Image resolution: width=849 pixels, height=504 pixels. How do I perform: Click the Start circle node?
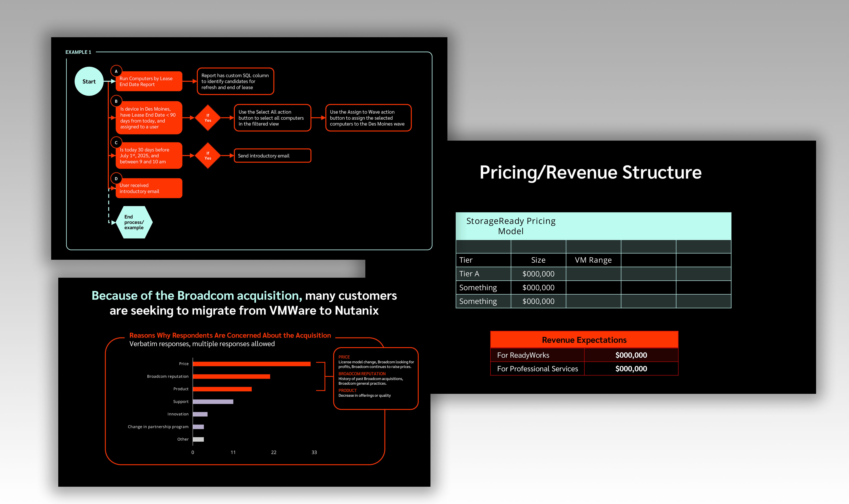(x=89, y=81)
